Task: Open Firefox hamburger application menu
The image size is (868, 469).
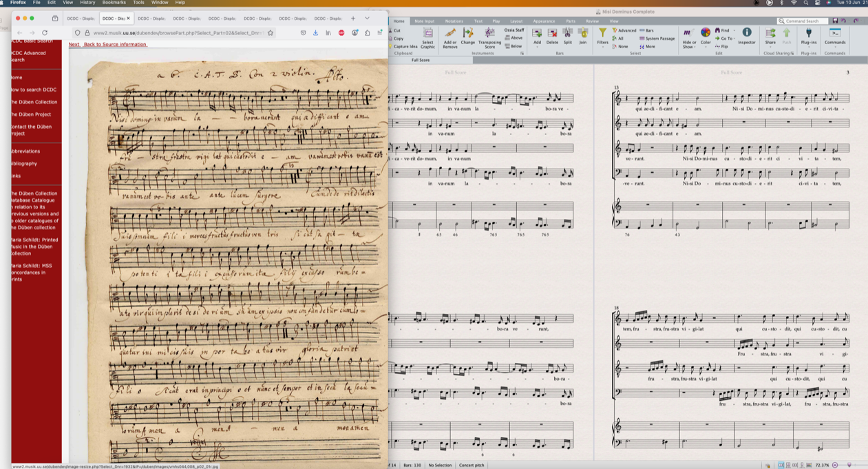Action: point(379,33)
